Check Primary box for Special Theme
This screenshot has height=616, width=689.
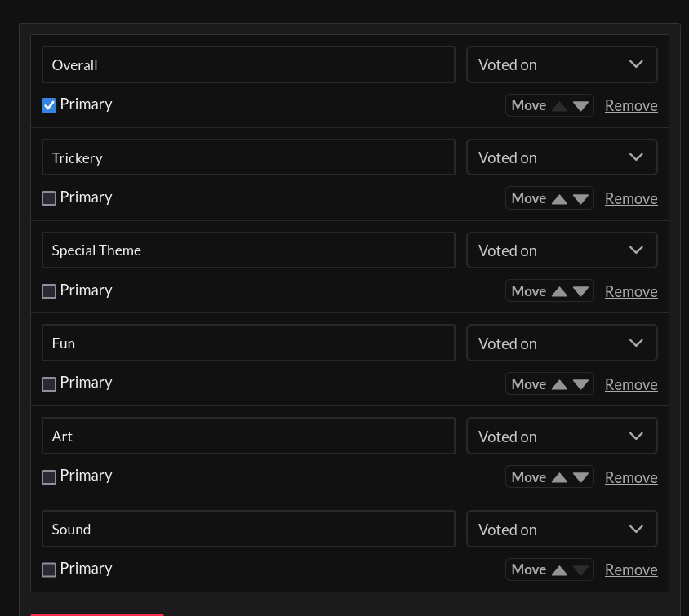[x=49, y=291]
